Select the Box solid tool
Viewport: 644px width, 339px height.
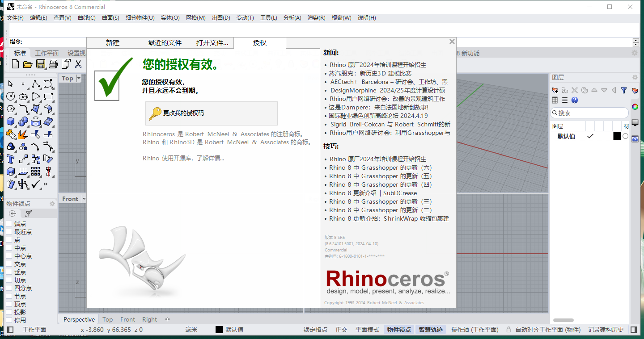11,121
